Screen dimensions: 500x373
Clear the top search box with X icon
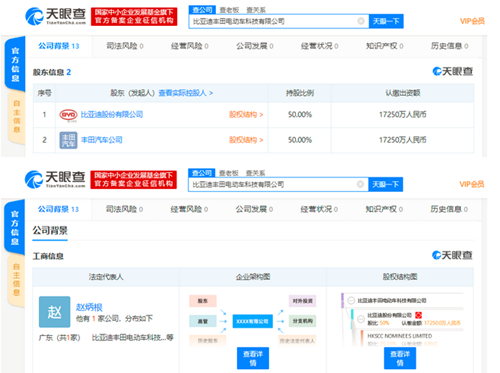tap(361, 21)
